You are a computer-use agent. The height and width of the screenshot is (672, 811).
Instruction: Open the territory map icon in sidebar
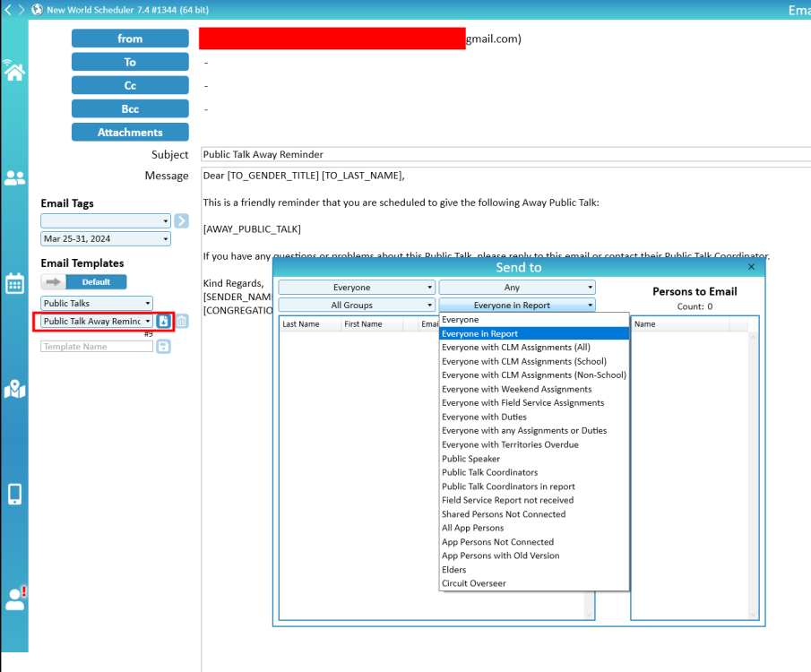coord(14,389)
